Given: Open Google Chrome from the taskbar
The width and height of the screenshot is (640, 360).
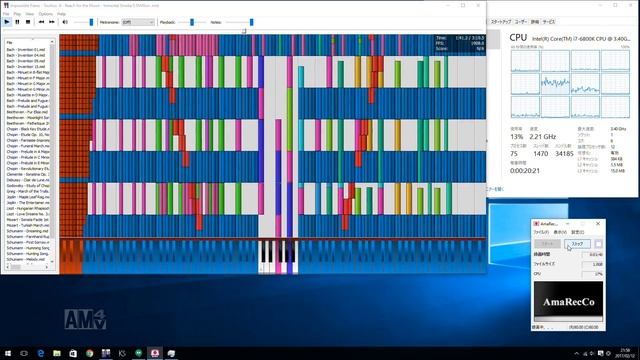Looking at the screenshot, I should click(x=89, y=353).
